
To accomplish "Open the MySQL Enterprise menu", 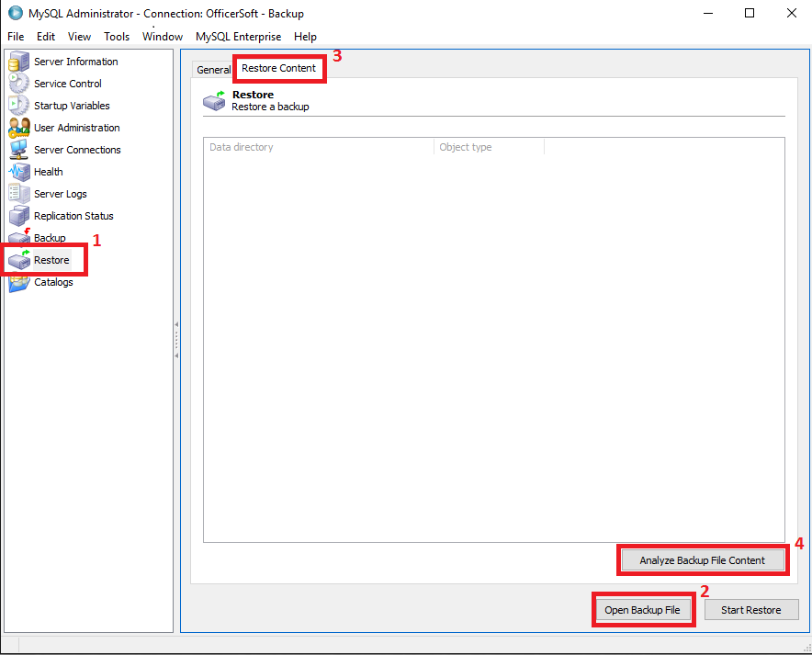I will (x=238, y=37).
